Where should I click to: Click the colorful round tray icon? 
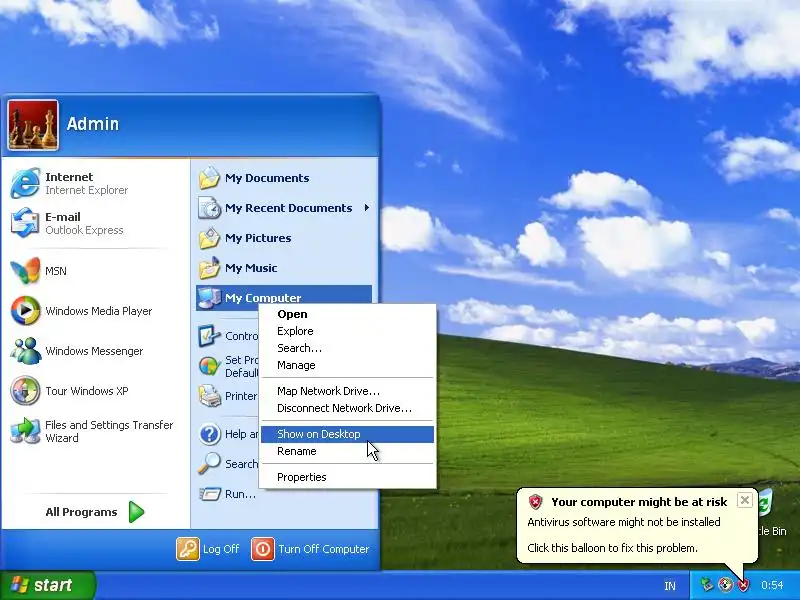tap(725, 585)
